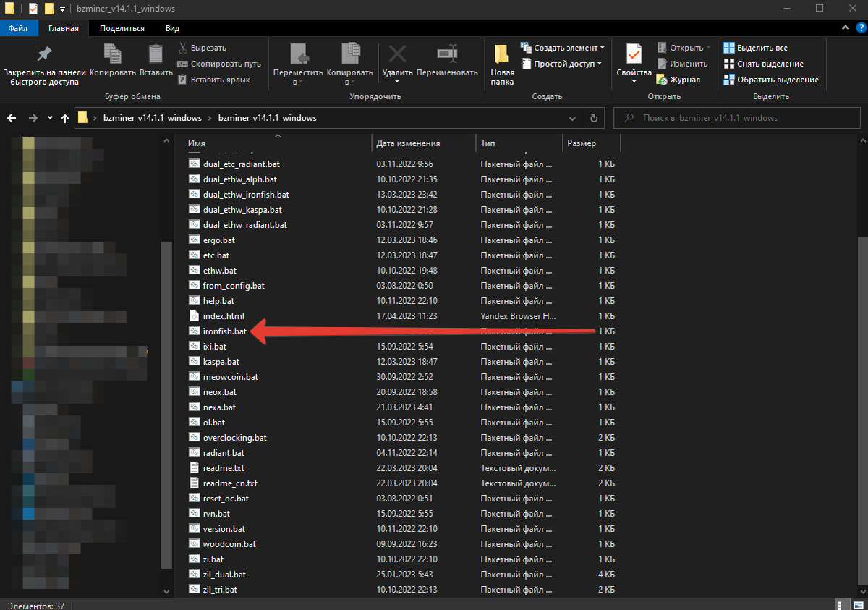Screen dimensions: 868x610
Task: Select ironfish.bat file
Action: [x=225, y=331]
